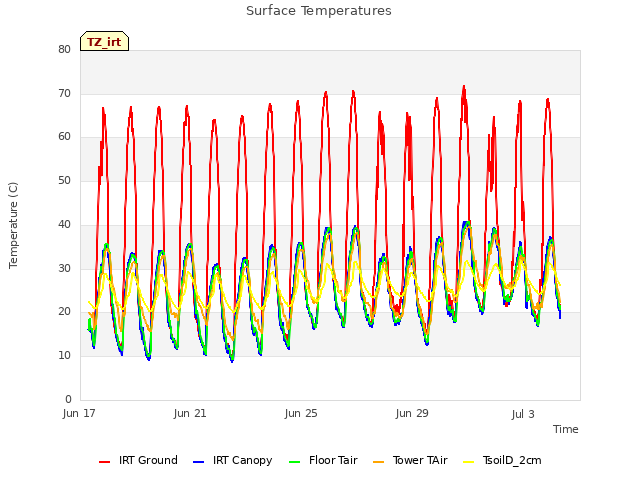Click the 80 y-axis tick label
640x480 pixels.
(x=64, y=49)
